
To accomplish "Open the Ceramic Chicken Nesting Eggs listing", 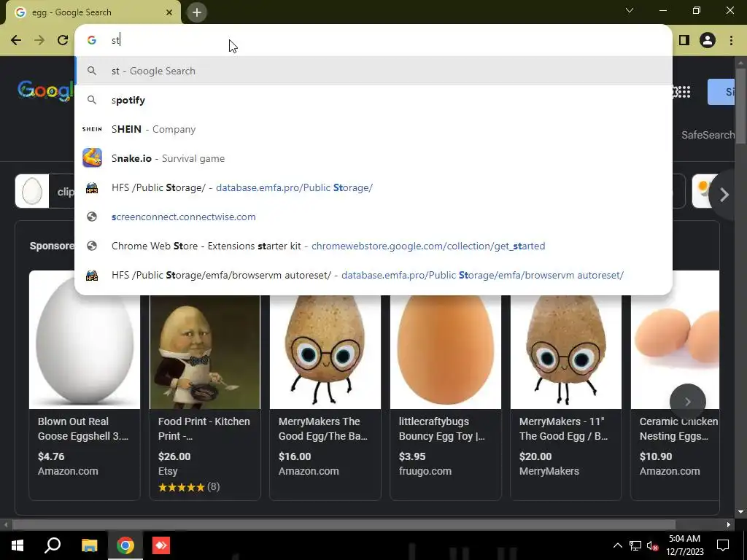I will pyautogui.click(x=675, y=385).
